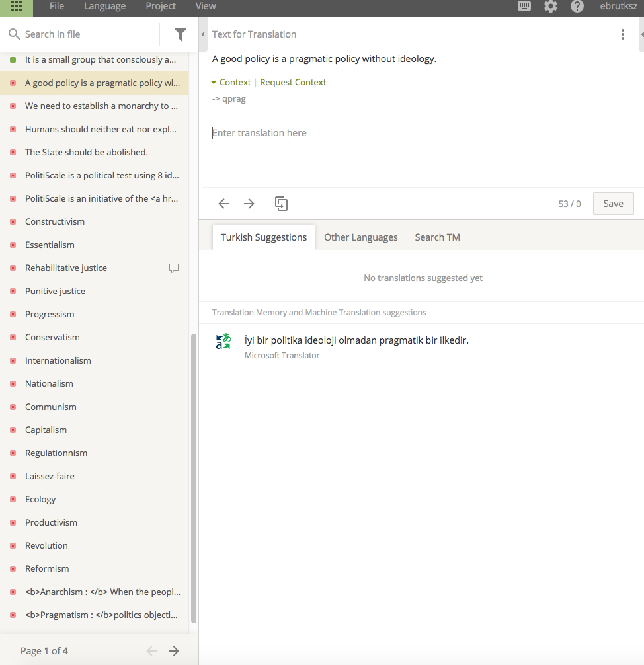Viewport: 644px width, 665px height.
Task: Open the three-dot options menu
Action: click(x=622, y=34)
